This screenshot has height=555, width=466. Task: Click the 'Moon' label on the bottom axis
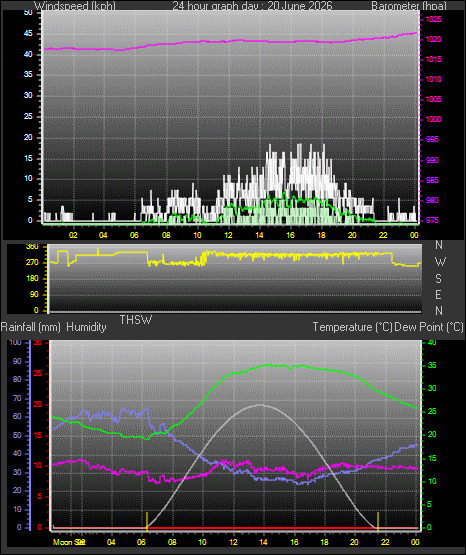tap(61, 542)
